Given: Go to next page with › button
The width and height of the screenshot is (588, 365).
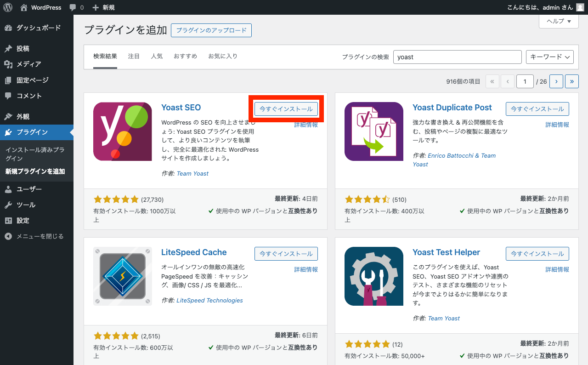Looking at the screenshot, I should (556, 81).
